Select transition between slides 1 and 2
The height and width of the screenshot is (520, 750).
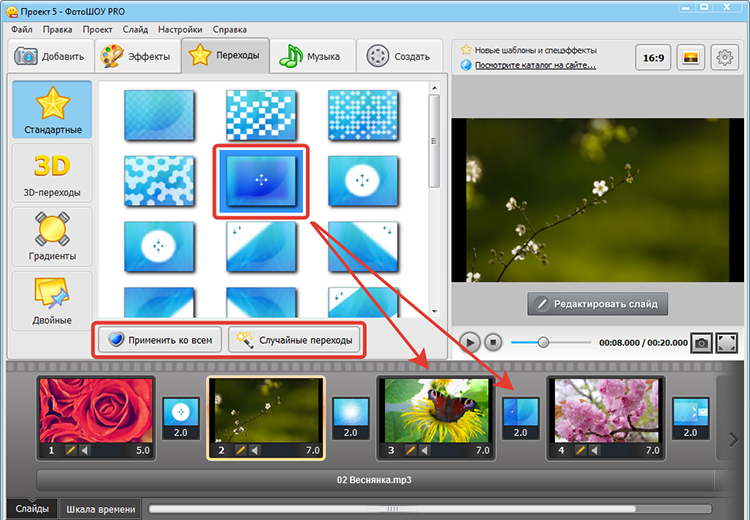pos(181,419)
